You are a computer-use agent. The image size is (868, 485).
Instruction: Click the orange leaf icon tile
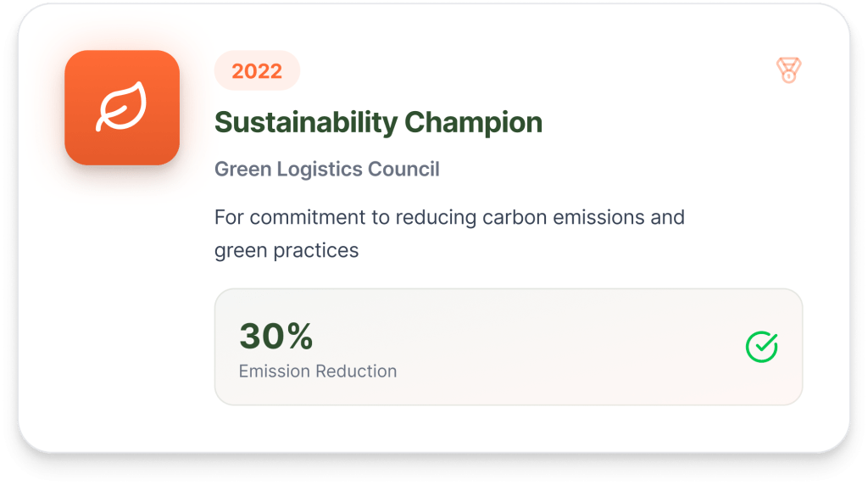point(122,108)
